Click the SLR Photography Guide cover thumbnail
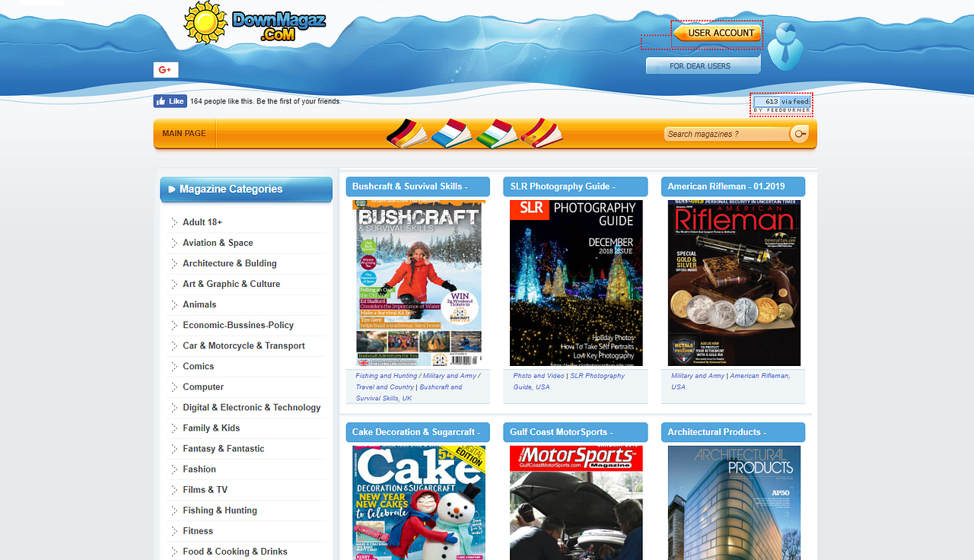 (576, 283)
